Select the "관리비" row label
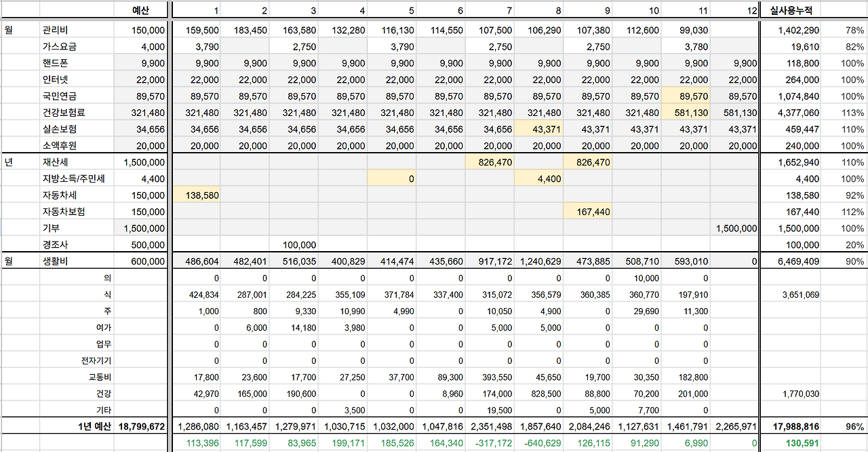Screen dimensions: 868x452 click(x=54, y=31)
